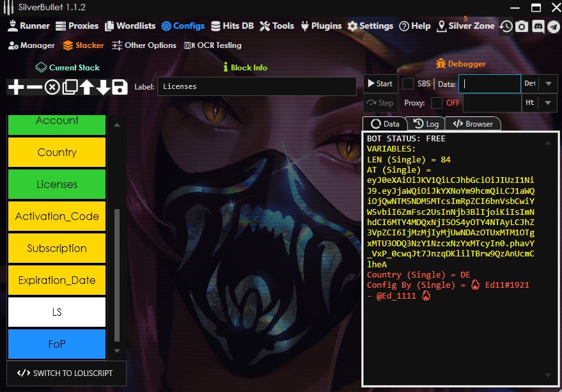
Task: Open the Silver Zone section
Action: click(465, 26)
